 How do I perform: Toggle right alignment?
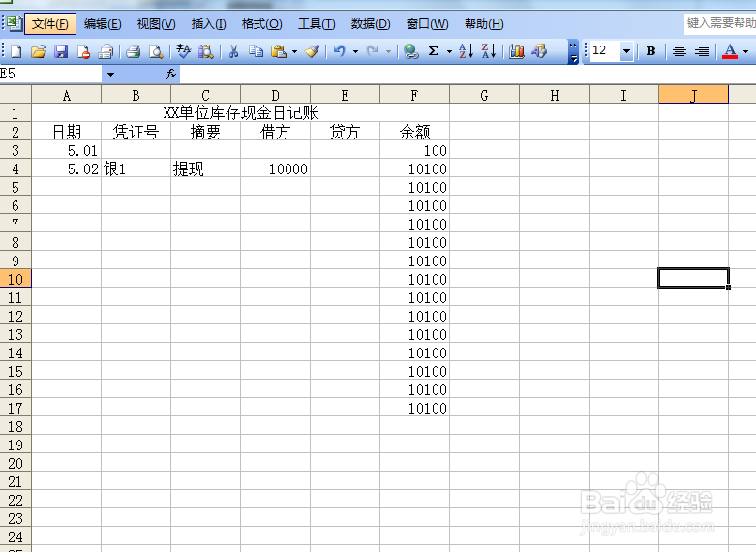click(702, 51)
